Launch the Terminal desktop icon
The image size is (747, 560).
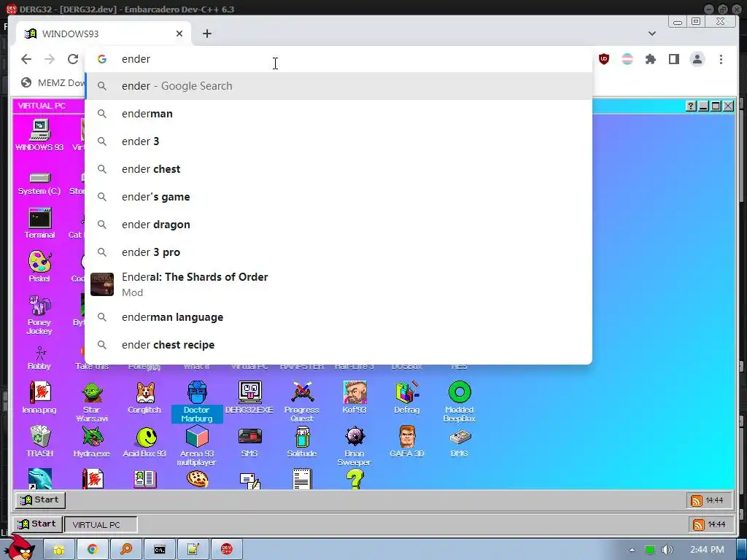39,223
